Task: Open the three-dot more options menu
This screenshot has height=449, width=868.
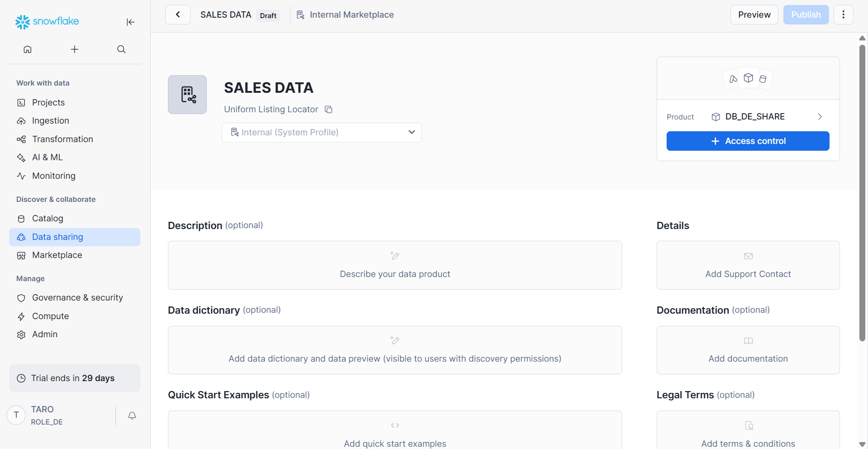Action: [843, 15]
